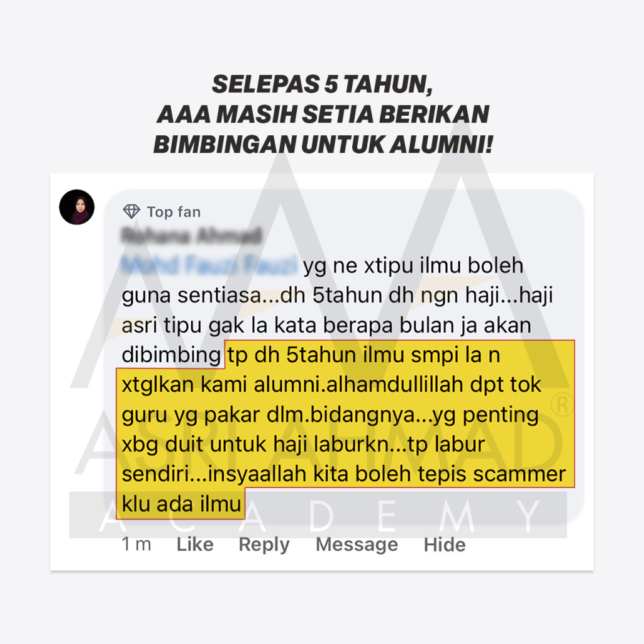The height and width of the screenshot is (644, 644).
Task: Click the "1 m" comment timestamp
Action: [136, 545]
